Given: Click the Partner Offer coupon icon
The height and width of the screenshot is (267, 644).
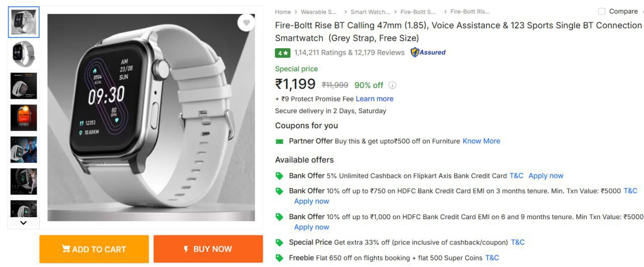Looking at the screenshot, I should pos(280,141).
